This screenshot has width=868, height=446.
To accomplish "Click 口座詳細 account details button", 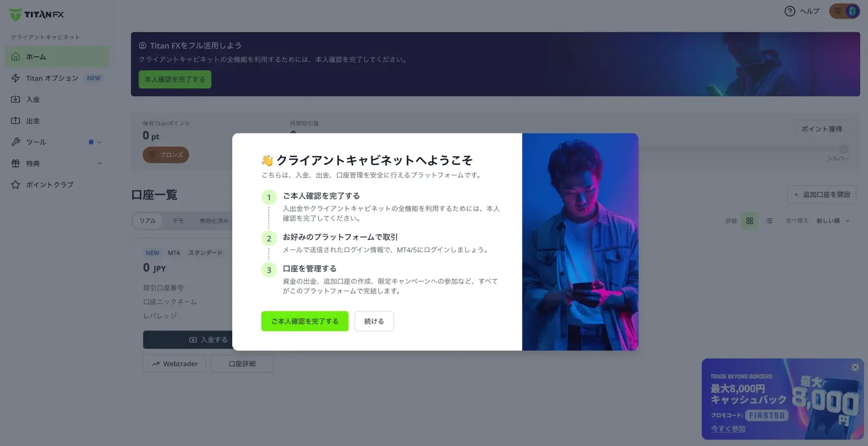I will pos(242,364).
